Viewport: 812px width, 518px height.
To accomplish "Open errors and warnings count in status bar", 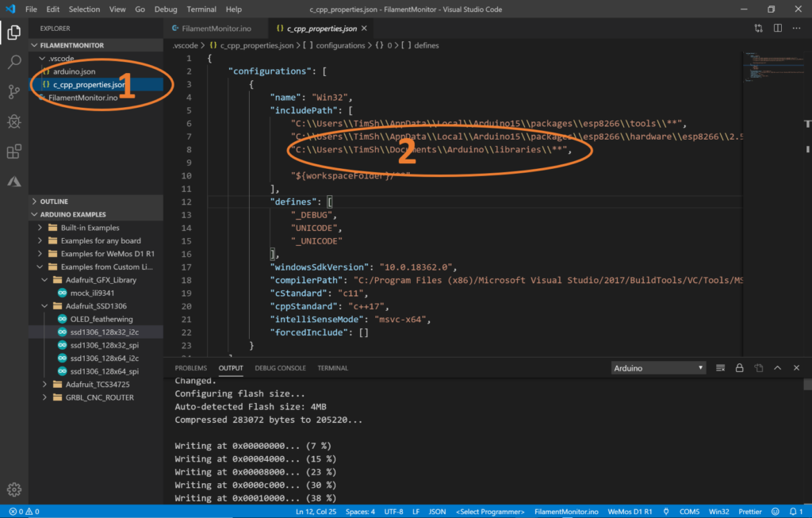I will click(x=24, y=512).
